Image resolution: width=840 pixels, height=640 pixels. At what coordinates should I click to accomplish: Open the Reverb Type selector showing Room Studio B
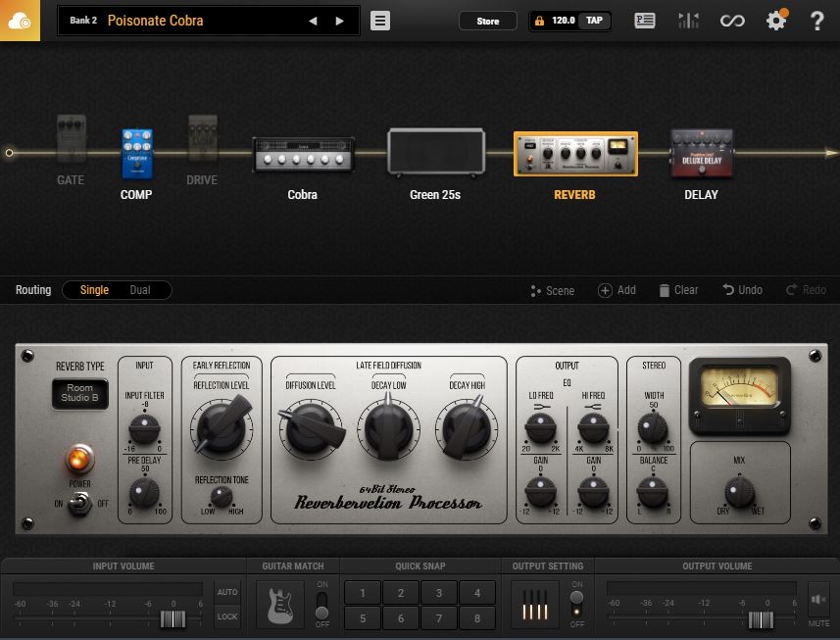coord(80,394)
